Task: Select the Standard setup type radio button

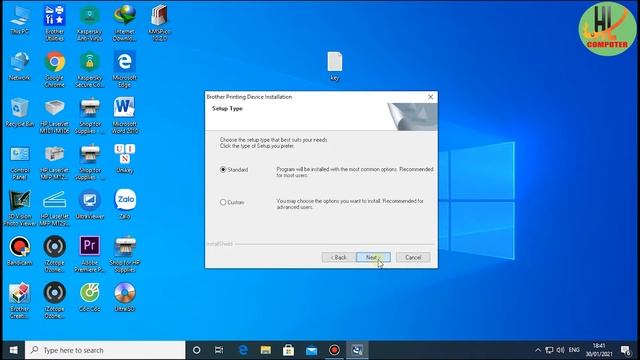Action: 223,169
